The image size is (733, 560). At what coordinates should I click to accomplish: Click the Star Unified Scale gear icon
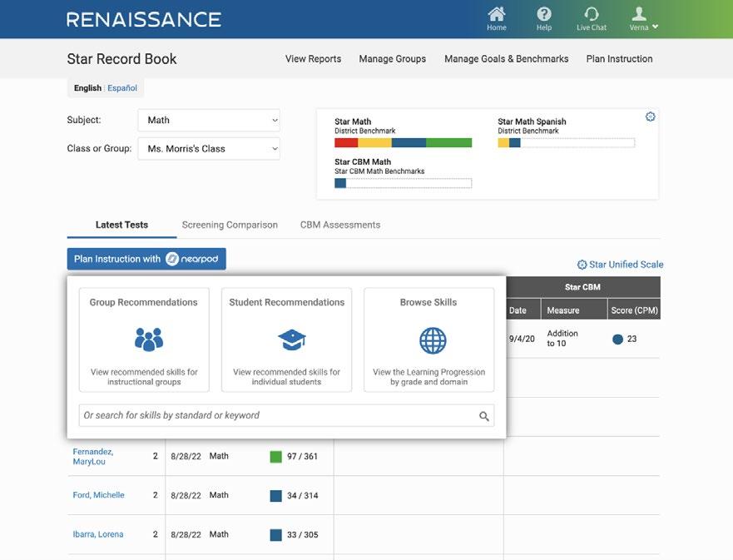pos(582,265)
